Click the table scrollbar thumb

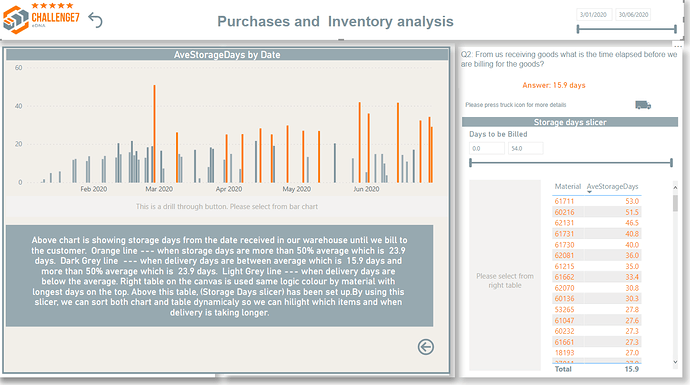675,203
